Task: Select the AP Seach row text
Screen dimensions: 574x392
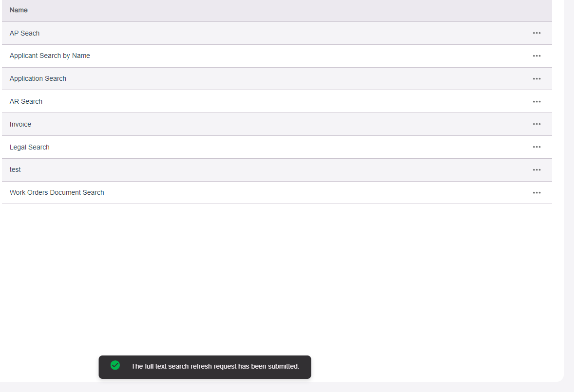Action: (24, 33)
